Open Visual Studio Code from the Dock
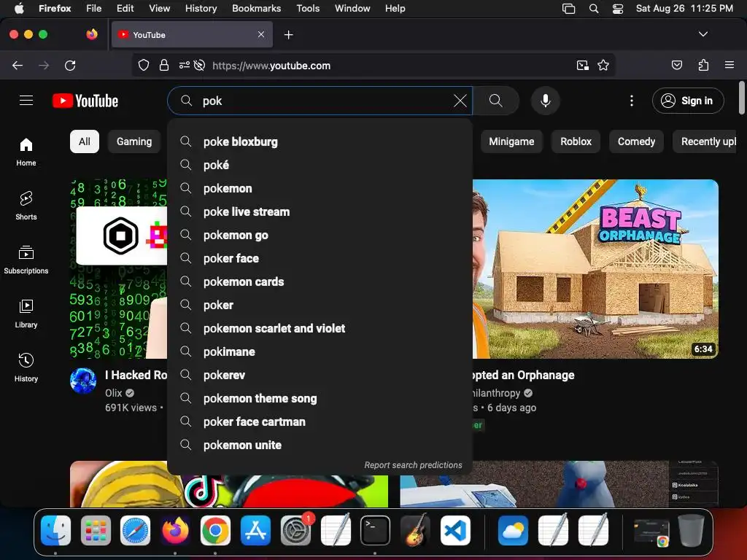 tap(455, 531)
